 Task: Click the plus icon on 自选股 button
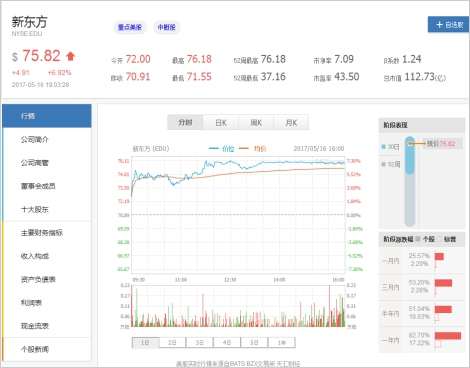439,25
